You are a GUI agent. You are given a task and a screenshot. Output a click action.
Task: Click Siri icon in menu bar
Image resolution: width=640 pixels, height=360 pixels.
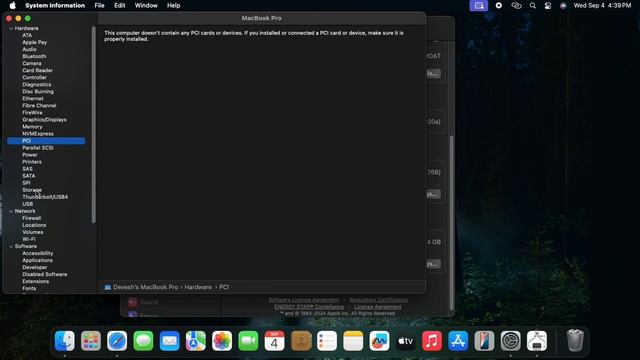(563, 5)
